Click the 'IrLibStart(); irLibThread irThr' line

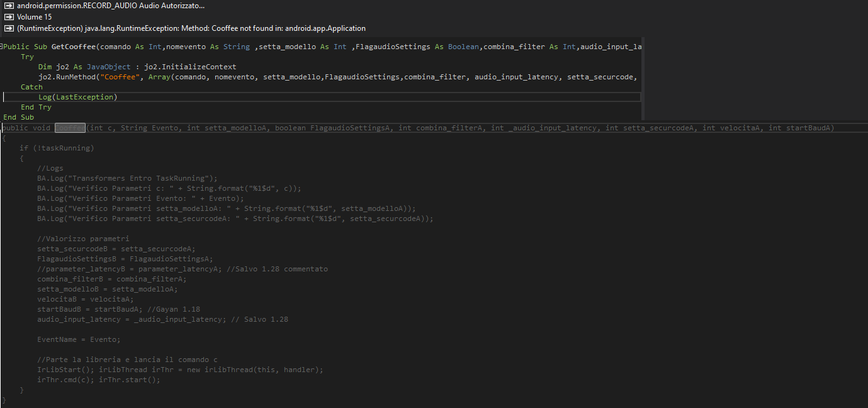180,370
